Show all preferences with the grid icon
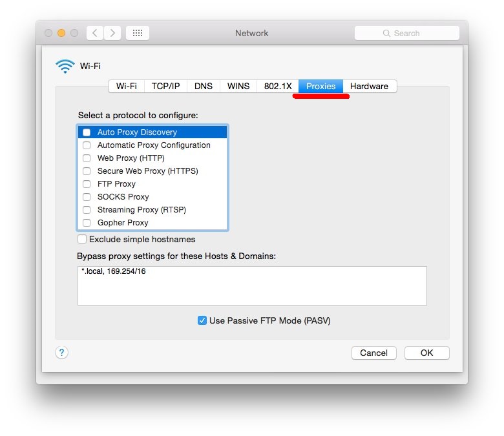Image resolution: width=504 pixels, height=436 pixels. click(x=138, y=33)
